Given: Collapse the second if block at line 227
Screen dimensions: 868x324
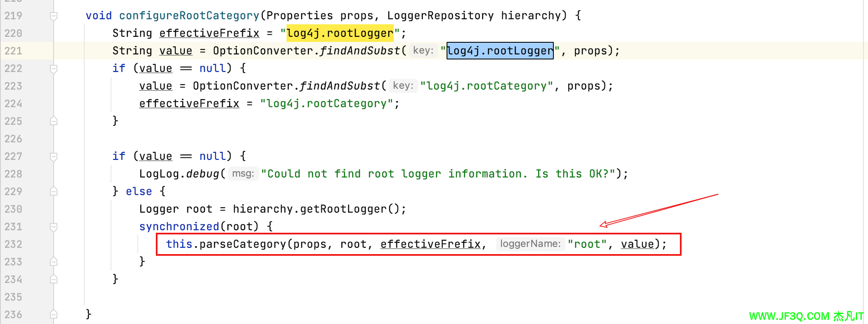Looking at the screenshot, I should tap(54, 157).
